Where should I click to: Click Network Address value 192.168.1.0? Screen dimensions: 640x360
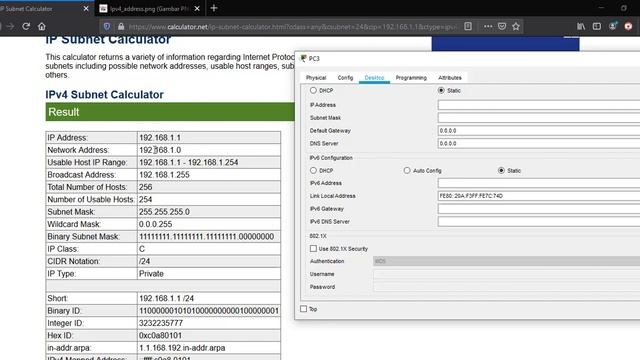(160, 150)
